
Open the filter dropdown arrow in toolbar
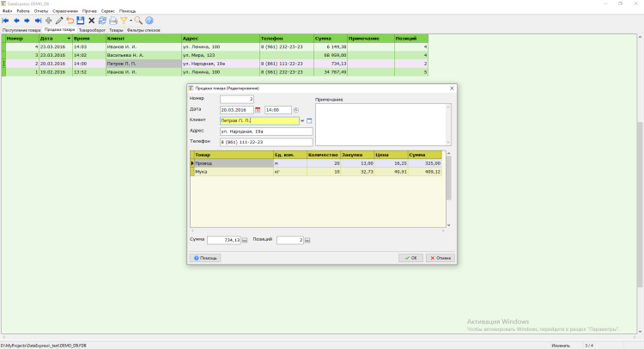click(131, 21)
